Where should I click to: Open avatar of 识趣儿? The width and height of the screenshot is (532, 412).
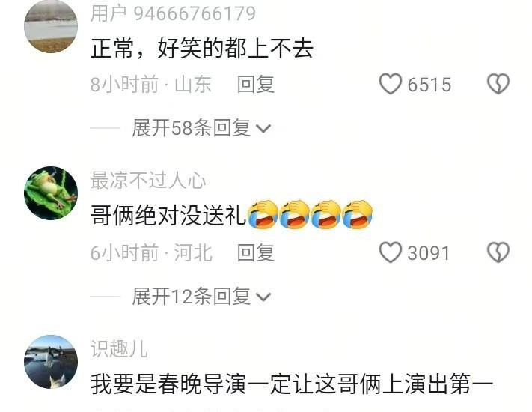click(51, 361)
